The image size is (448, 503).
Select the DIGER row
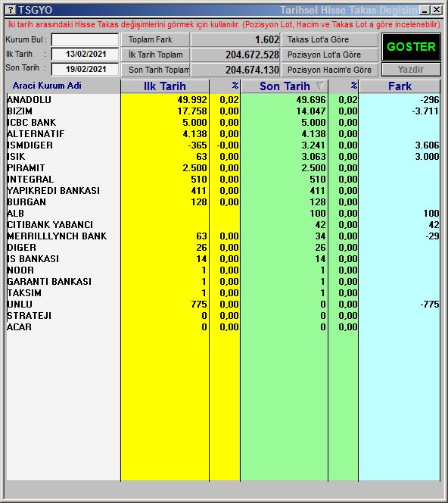[x=223, y=248]
